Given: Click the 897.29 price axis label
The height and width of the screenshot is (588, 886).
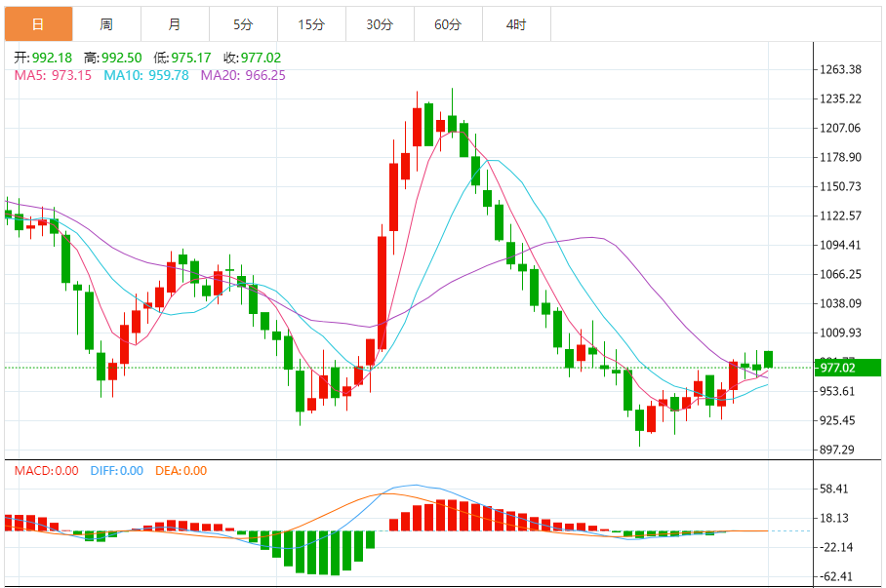Looking at the screenshot, I should (837, 450).
